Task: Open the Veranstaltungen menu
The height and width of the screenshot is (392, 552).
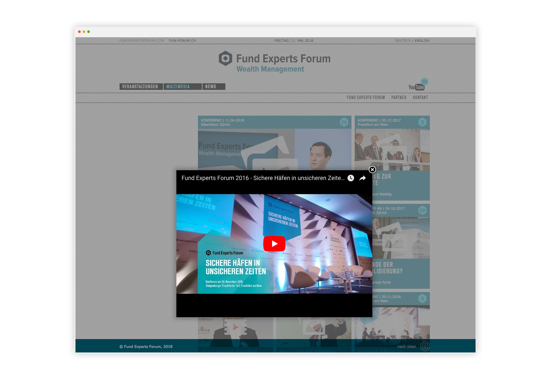Action: click(141, 87)
